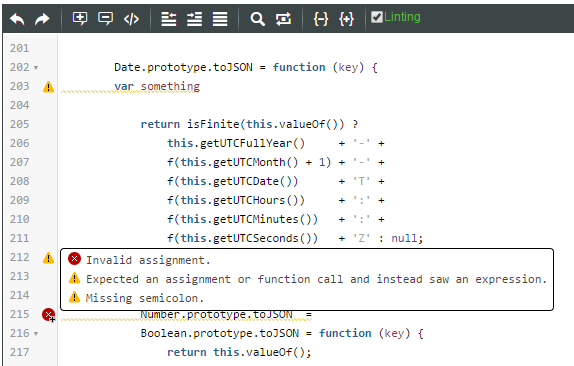
Task: Click line number 201
Action: pyautogui.click(x=19, y=48)
